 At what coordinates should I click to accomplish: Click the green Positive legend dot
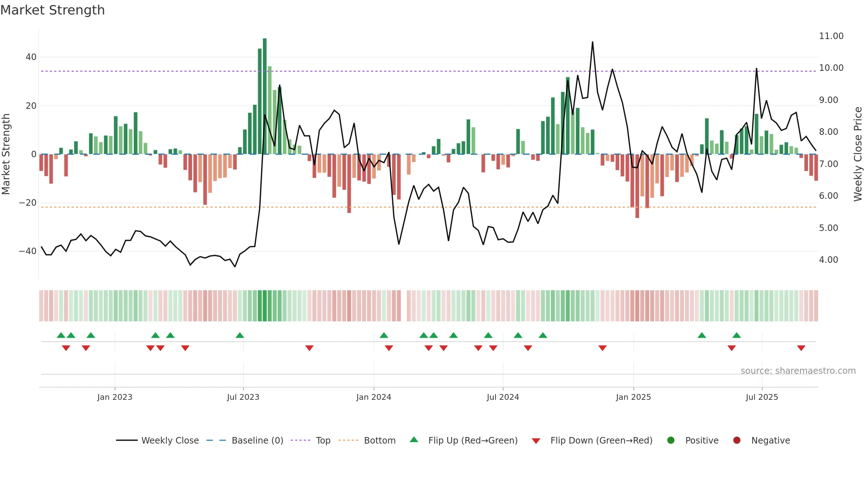(671, 440)
